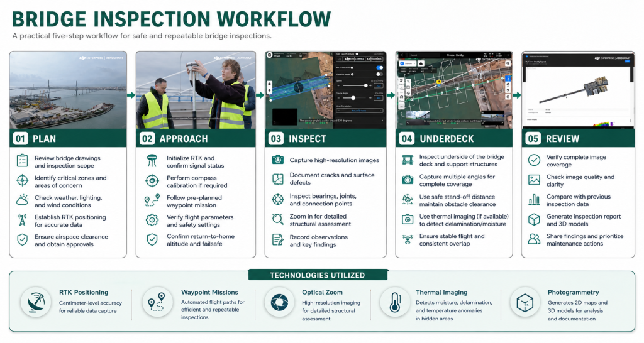
Task: Click the satellite dish RTK Positioning icon
Action: [36, 302]
